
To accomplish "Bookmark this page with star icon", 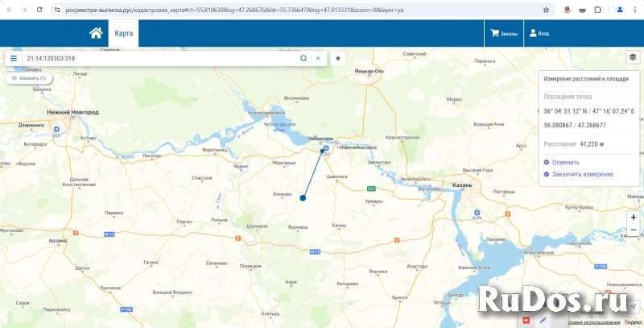I will [546, 10].
